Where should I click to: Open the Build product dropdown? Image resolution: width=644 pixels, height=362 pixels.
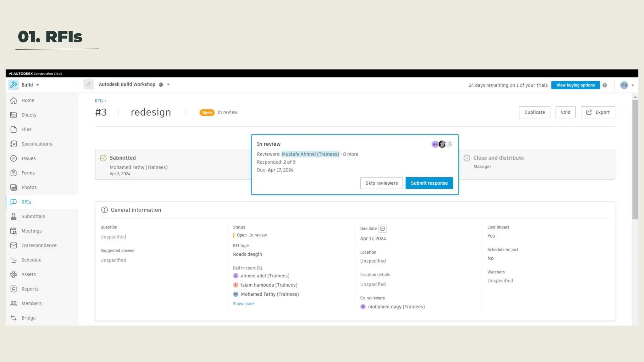pos(37,85)
